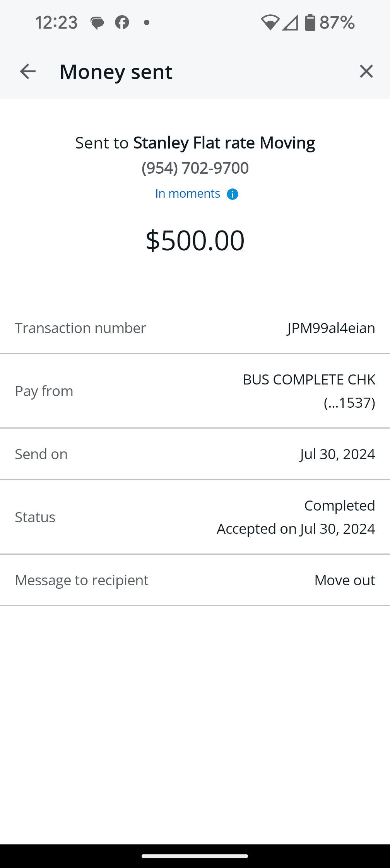The width and height of the screenshot is (390, 868).
Task: Go back using the arrow icon
Action: 27,72
